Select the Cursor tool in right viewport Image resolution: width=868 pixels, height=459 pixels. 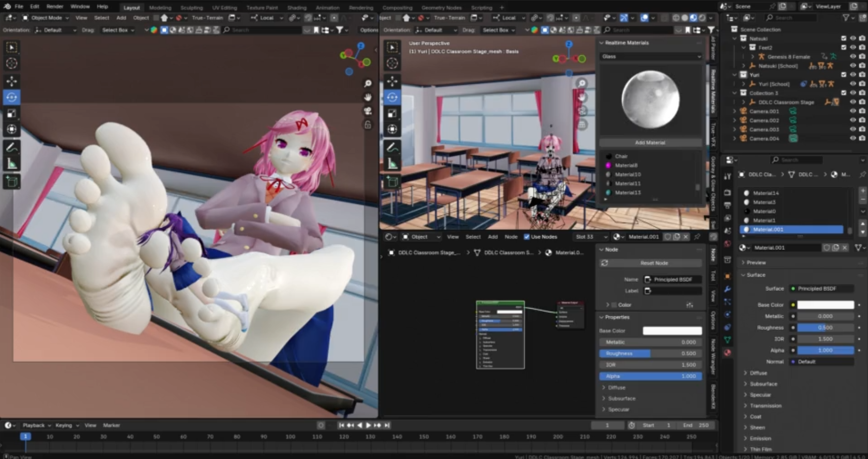(x=392, y=63)
